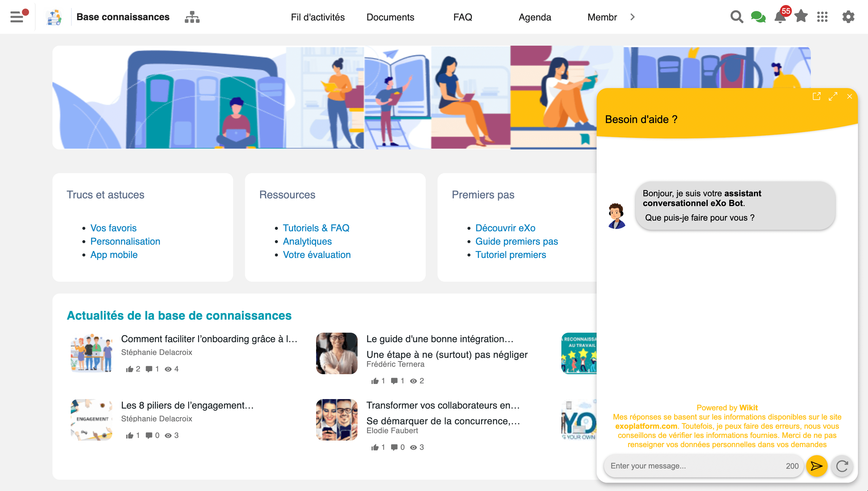Switch to the Documents tab

(x=390, y=17)
